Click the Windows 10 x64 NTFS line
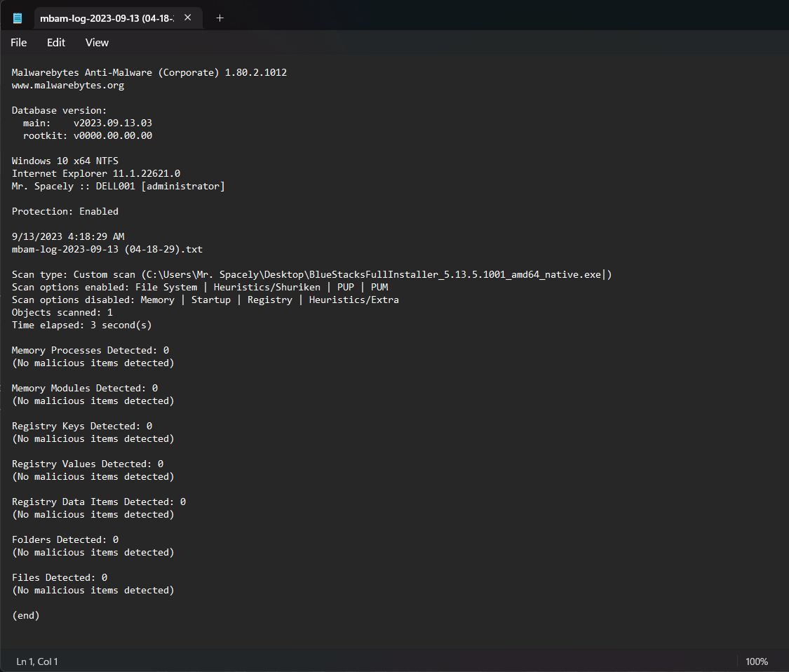 pyautogui.click(x=65, y=161)
